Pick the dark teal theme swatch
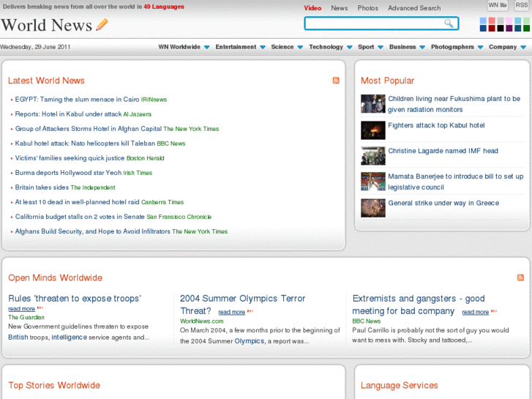The image size is (532, 399). [518, 28]
